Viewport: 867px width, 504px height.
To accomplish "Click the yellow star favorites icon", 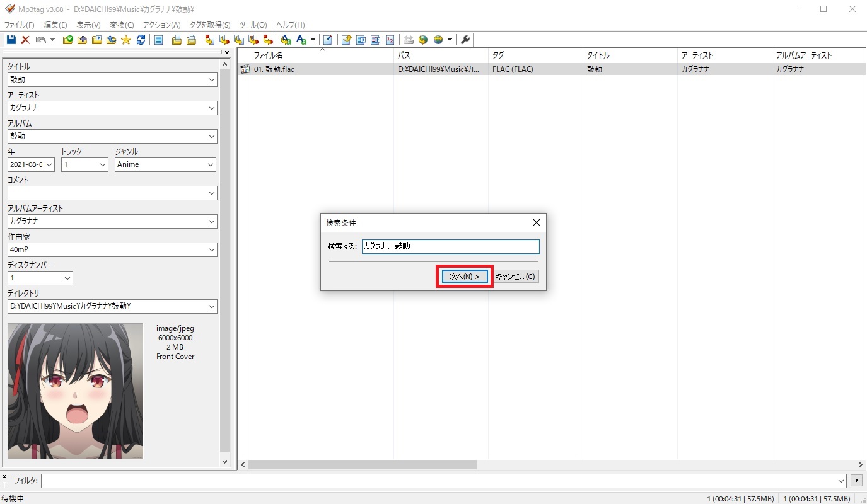I will (126, 40).
